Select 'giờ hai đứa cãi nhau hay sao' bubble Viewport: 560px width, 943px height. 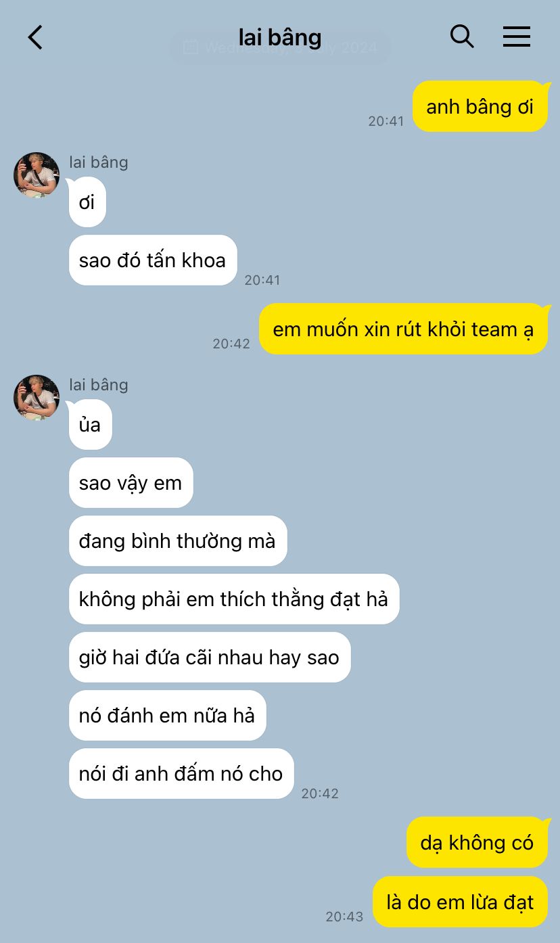210,658
